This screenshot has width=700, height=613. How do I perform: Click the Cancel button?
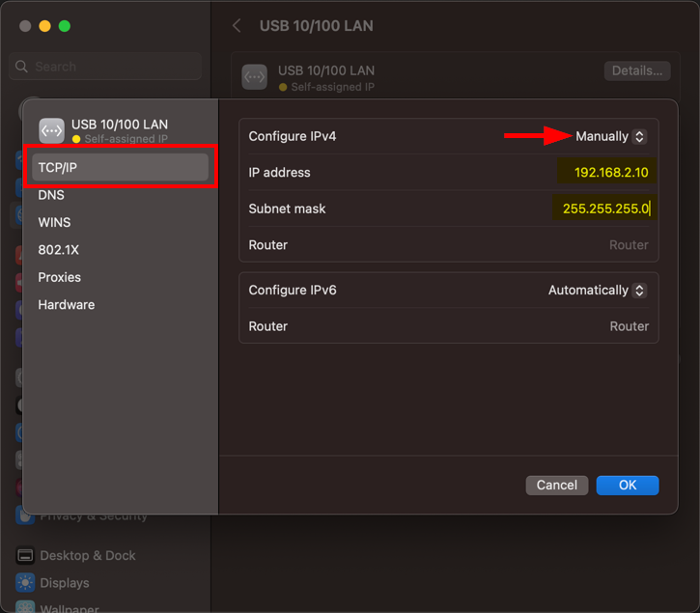click(x=557, y=486)
